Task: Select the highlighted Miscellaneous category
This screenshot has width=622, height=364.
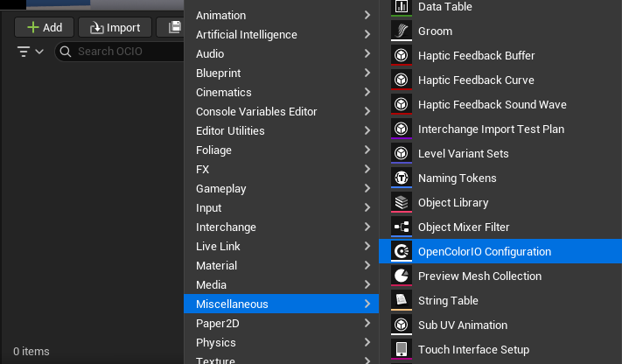Action: point(281,304)
